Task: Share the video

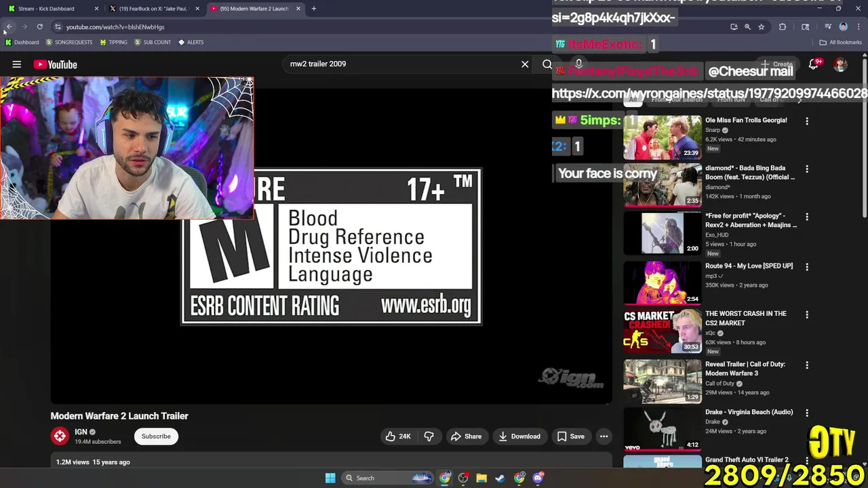Action: [x=466, y=436]
